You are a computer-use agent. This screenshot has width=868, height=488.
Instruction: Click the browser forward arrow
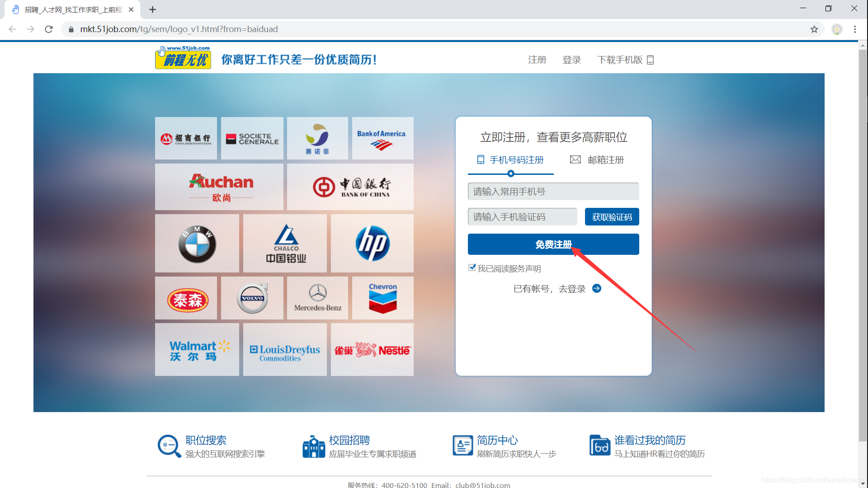coord(30,29)
